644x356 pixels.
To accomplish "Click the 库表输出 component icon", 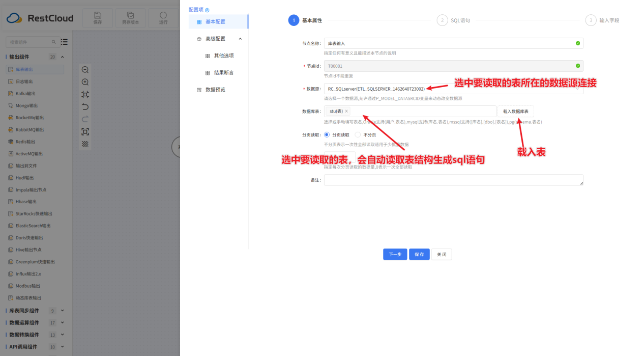I will (11, 69).
